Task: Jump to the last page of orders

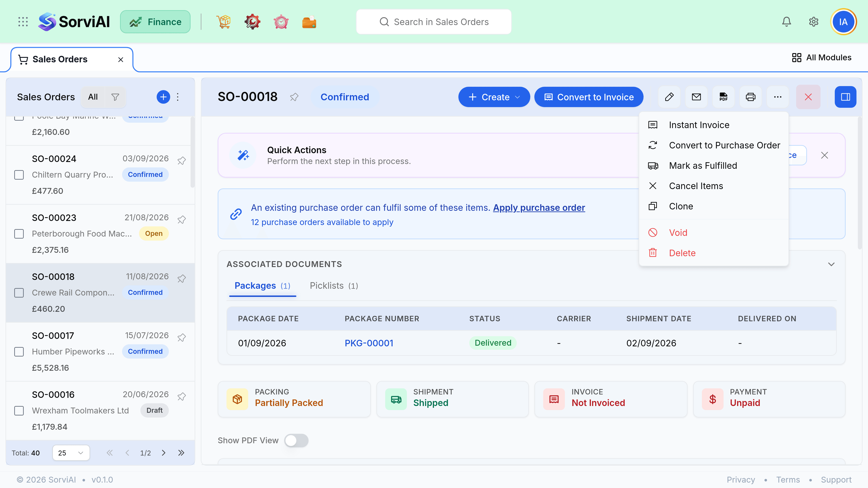Action: click(x=181, y=453)
